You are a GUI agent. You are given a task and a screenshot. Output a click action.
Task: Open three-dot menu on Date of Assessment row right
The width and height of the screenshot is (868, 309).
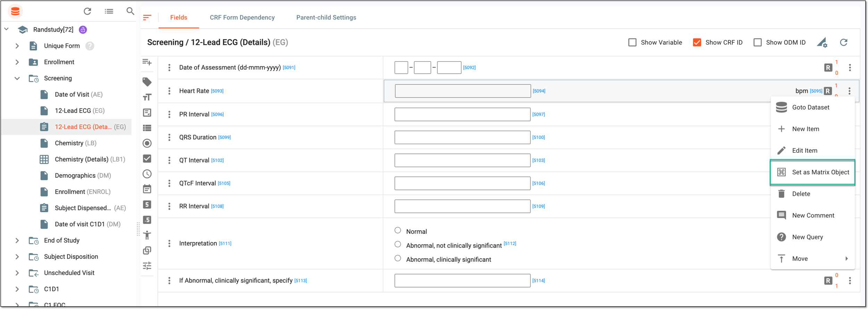[850, 68]
